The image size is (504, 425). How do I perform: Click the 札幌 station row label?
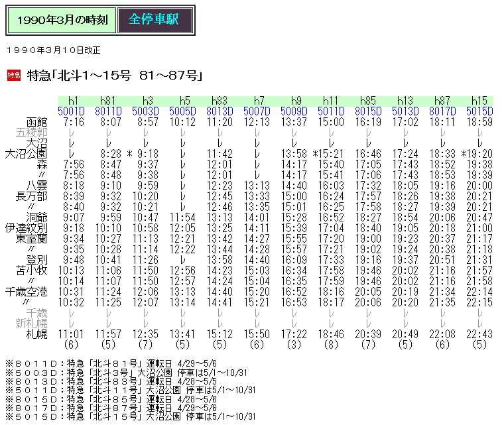pyautogui.click(x=36, y=334)
